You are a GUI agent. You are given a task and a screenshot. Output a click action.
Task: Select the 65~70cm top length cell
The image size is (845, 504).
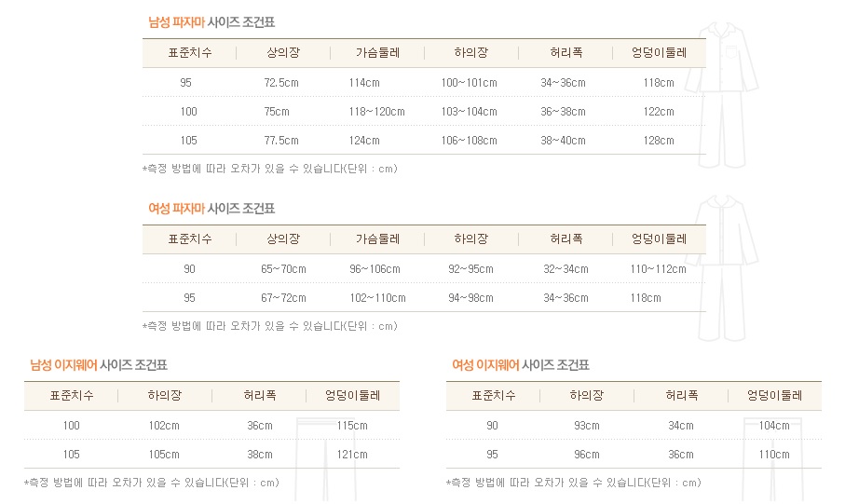(x=283, y=269)
